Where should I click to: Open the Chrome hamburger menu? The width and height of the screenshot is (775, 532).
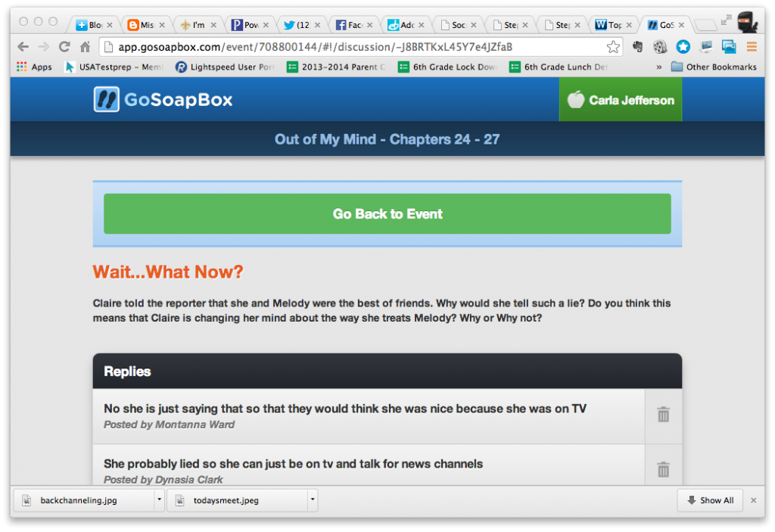(752, 47)
